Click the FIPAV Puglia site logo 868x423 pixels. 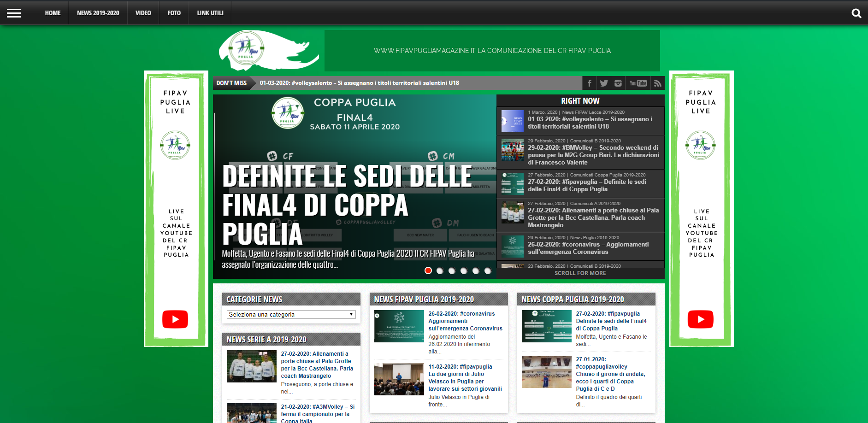tap(268, 50)
